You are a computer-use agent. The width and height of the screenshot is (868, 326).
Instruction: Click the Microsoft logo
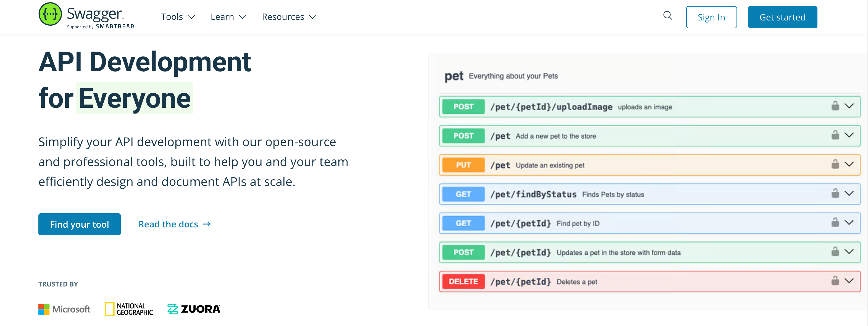[64, 309]
